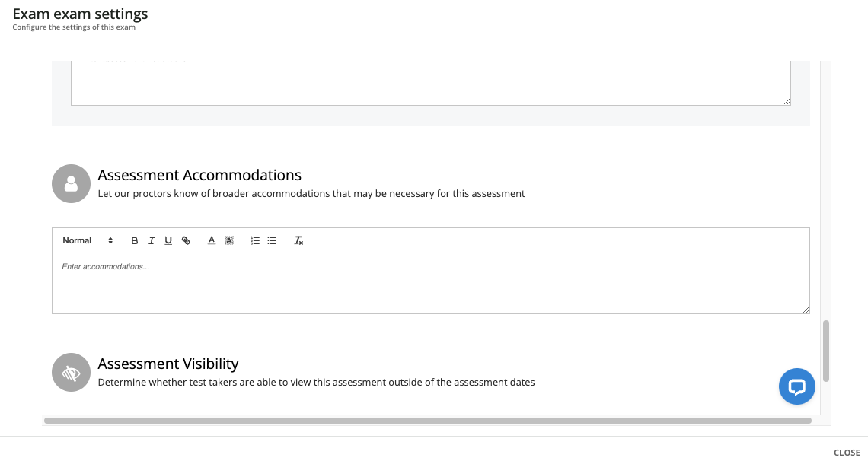Screen dimensions: 868x464
Task: Clear text formatting with the Tx icon
Action: [x=298, y=240]
